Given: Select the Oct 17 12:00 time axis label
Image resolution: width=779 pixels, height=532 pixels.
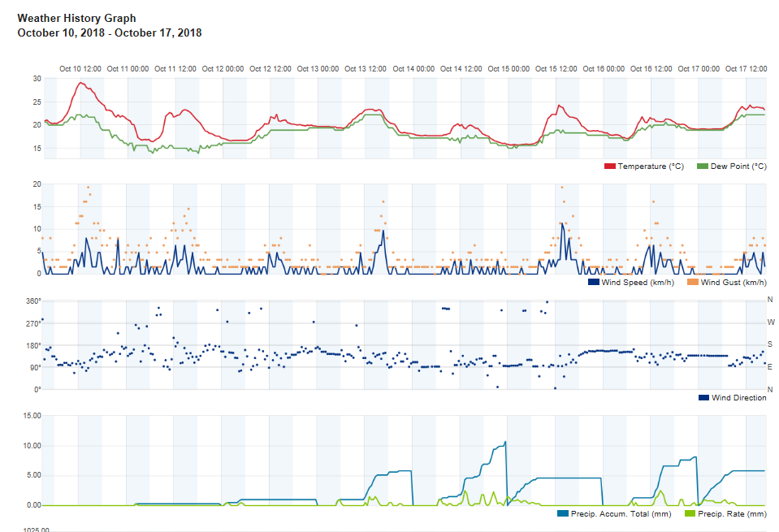Looking at the screenshot, I should (746, 69).
